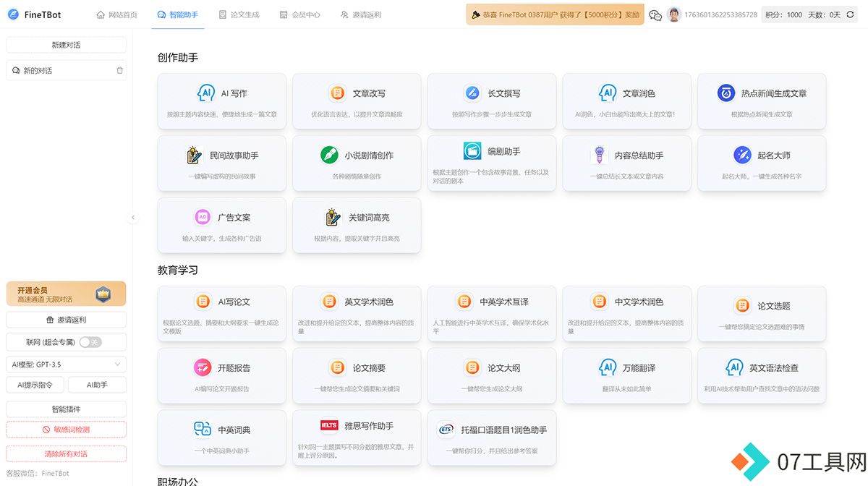Open the 托福口语题目1润色助手 ETS logo

(x=446, y=430)
